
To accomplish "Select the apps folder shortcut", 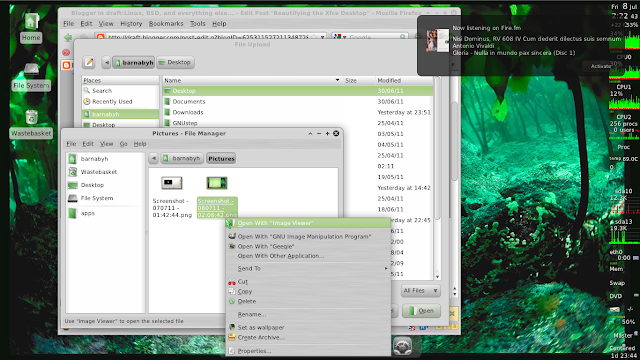I will [87, 213].
